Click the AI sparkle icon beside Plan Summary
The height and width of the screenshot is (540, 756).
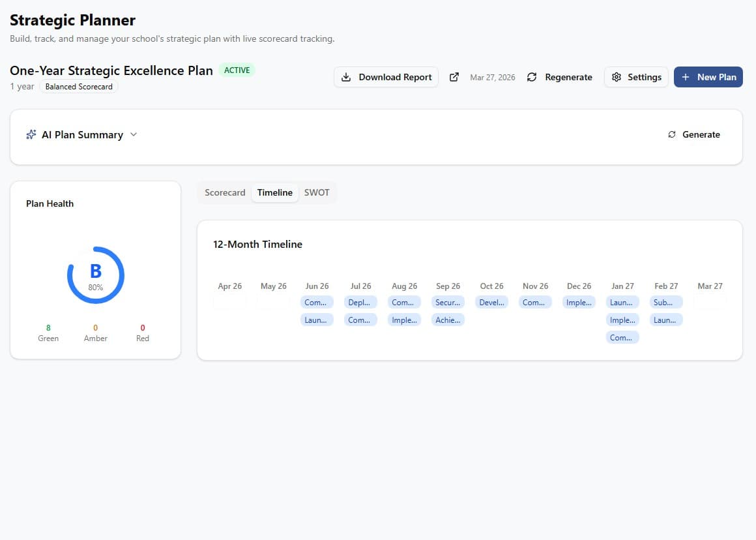point(31,134)
